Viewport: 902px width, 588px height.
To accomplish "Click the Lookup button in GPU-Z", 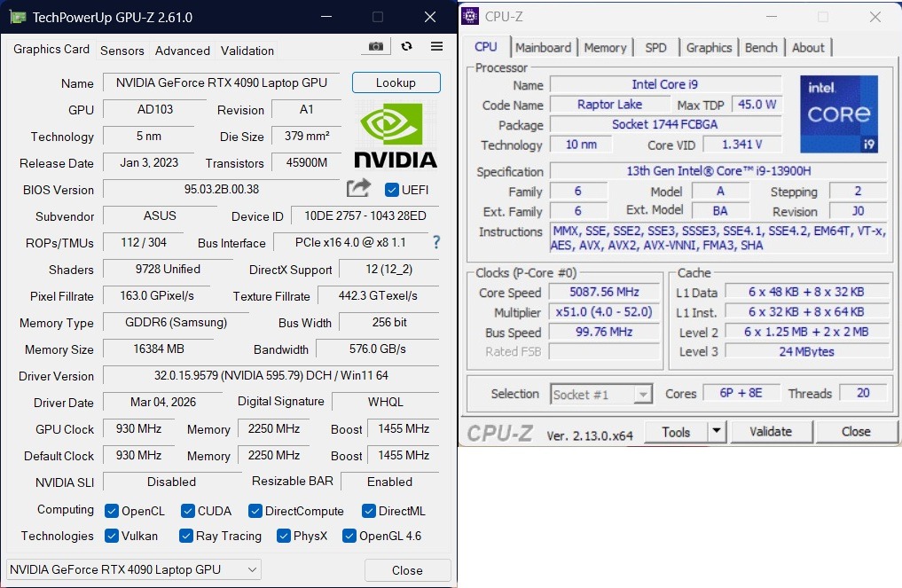I will (396, 82).
